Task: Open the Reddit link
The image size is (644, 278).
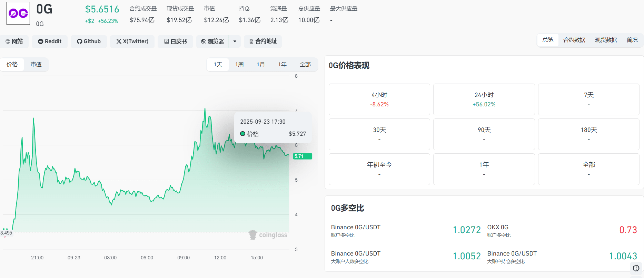Action: coord(50,41)
